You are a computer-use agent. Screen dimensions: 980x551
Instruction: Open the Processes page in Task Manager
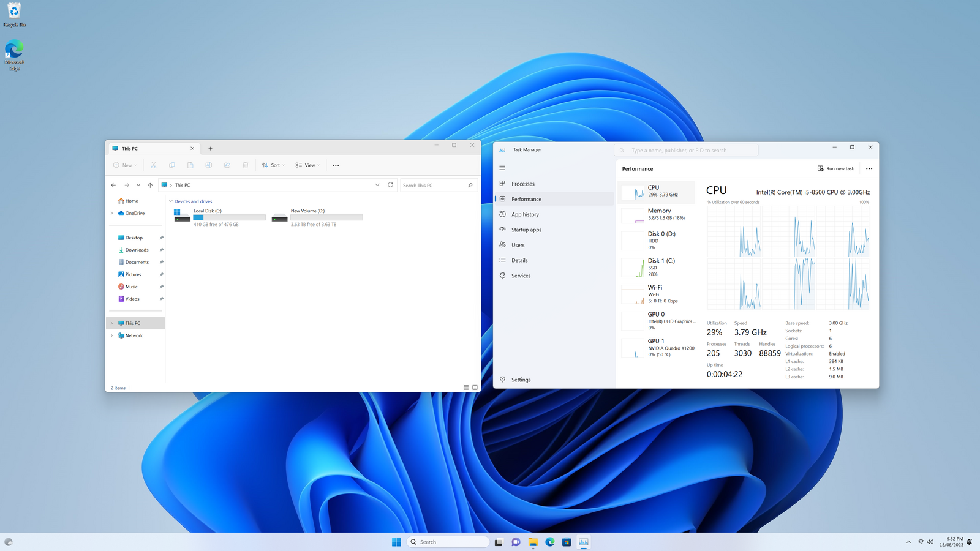click(x=522, y=184)
